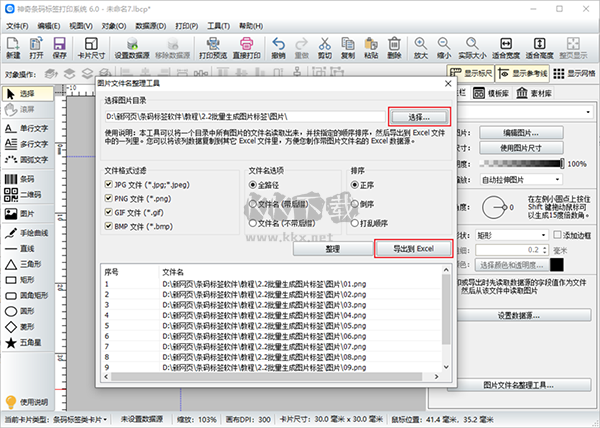Select the 图片 image tool
Screen dimensions: 600x428
[26, 212]
